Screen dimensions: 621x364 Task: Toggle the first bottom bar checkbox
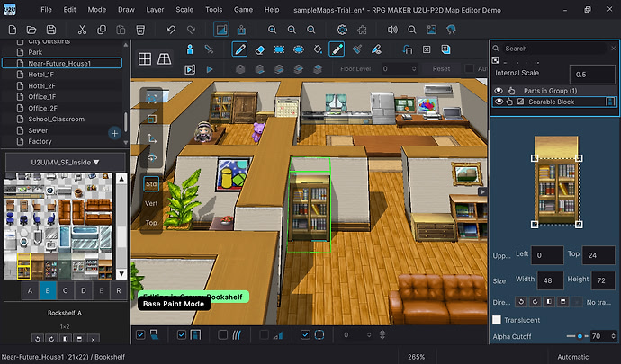click(140, 334)
